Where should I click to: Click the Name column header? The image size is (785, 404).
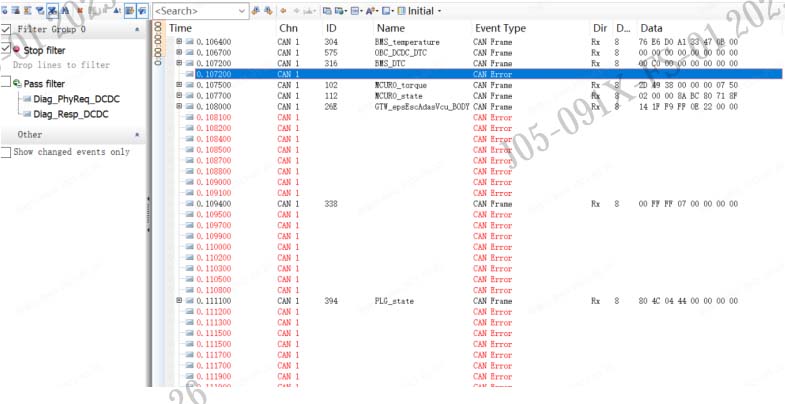point(391,29)
